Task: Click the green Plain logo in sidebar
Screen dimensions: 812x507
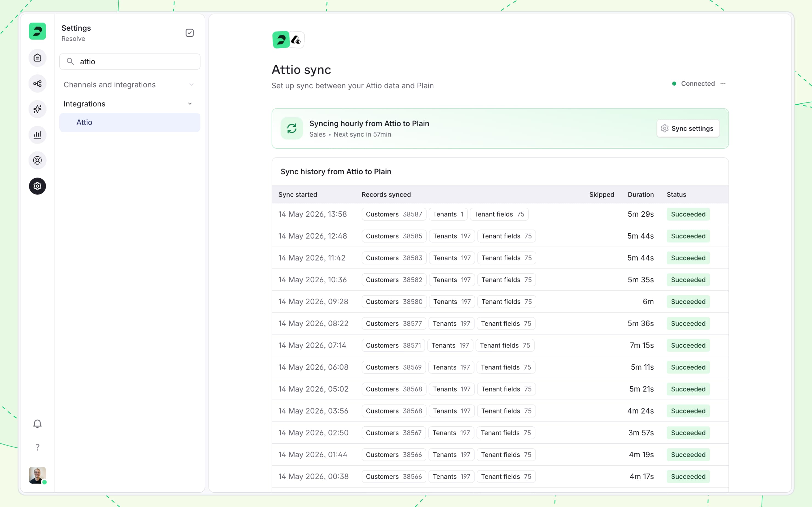Action: click(37, 31)
